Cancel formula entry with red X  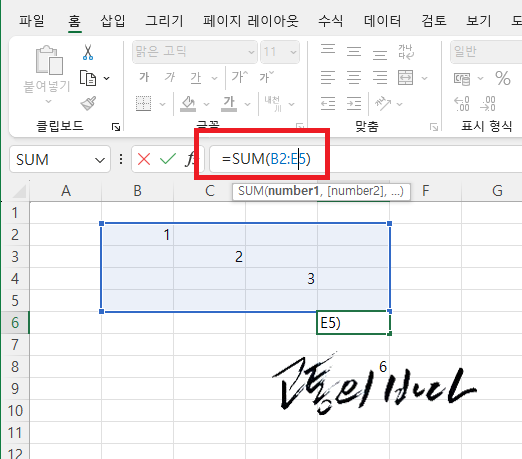(144, 159)
